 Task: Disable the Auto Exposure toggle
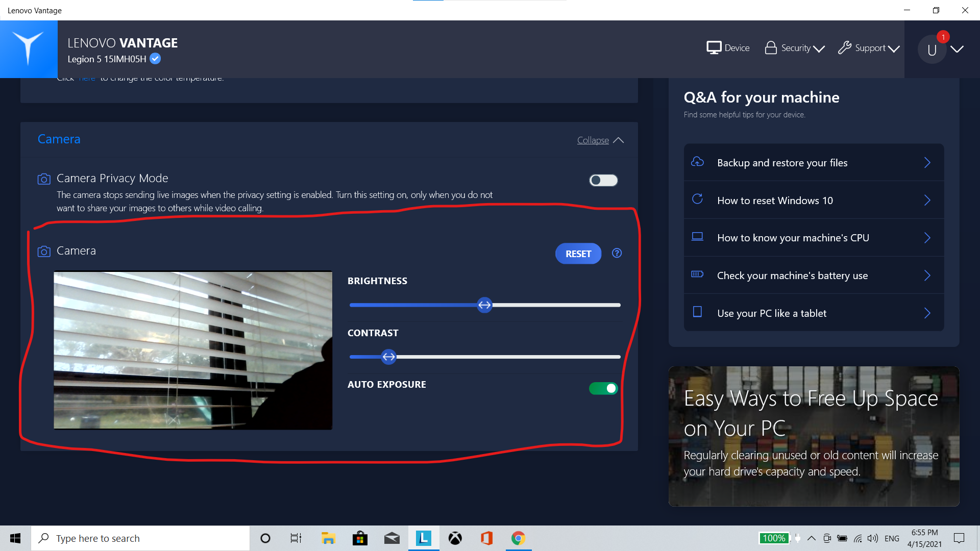pyautogui.click(x=603, y=389)
